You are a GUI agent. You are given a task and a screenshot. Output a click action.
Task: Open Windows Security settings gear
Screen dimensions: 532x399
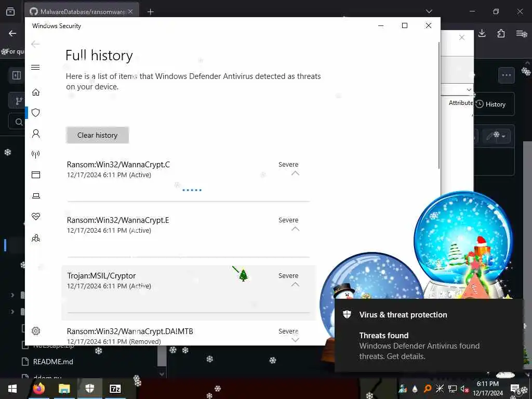pos(36,331)
